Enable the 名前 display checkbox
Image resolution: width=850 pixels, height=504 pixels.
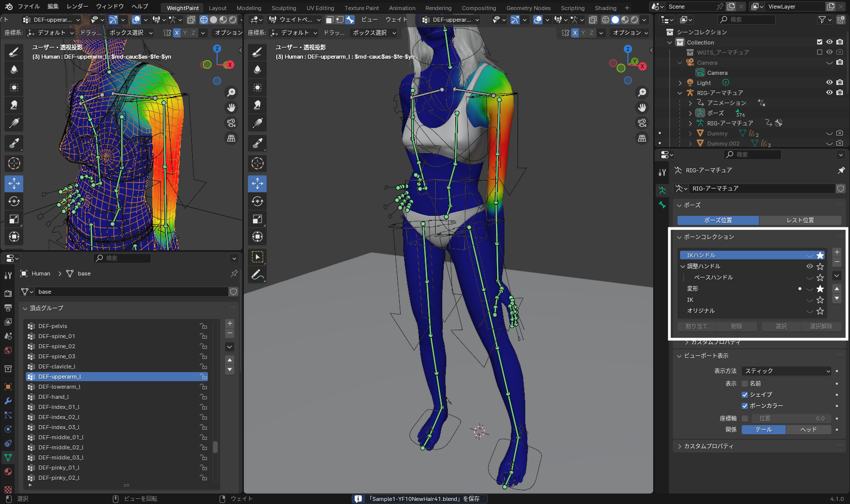click(745, 384)
